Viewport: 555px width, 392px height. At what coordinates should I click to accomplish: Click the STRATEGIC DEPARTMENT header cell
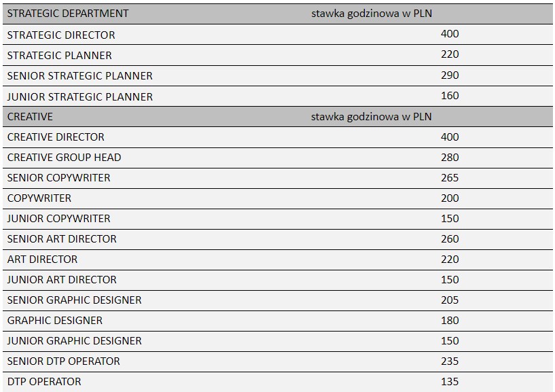[68, 14]
